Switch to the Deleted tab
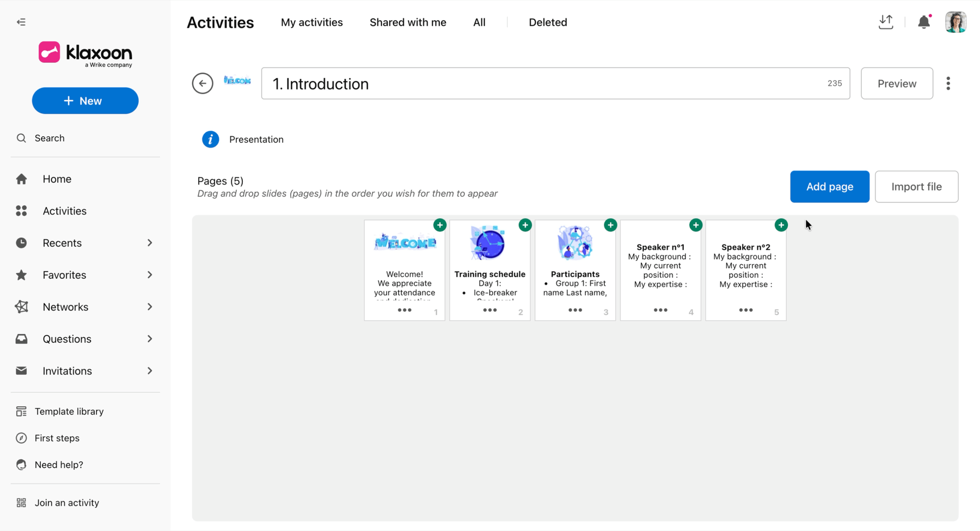Image resolution: width=980 pixels, height=531 pixels. (548, 22)
